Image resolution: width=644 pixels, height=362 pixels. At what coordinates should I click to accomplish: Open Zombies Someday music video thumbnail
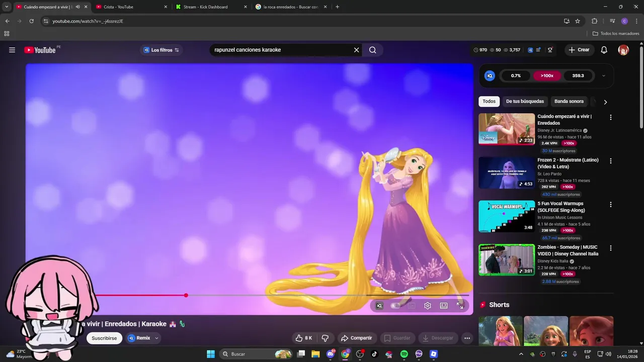click(x=507, y=260)
